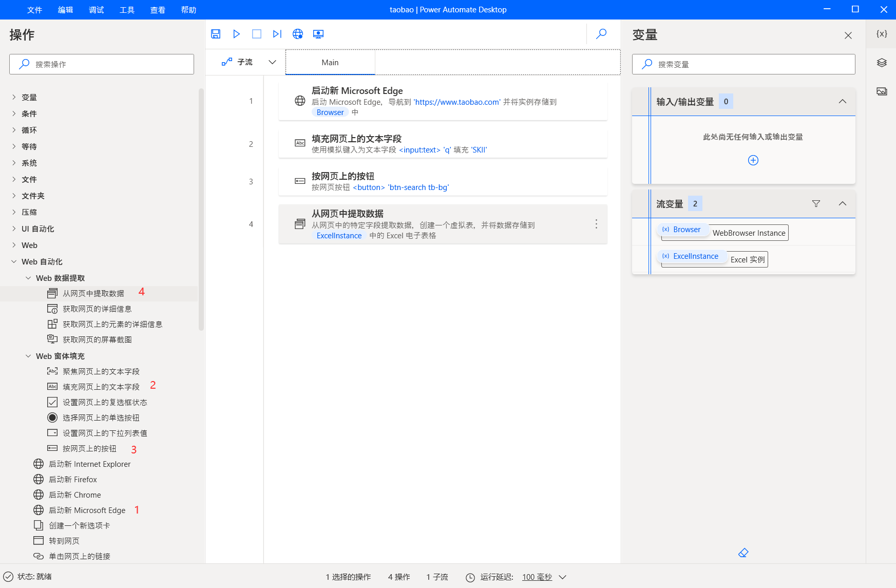Collapse the Web 窗体填充 subgroup
Image resolution: width=896 pixels, height=588 pixels.
pyautogui.click(x=28, y=356)
